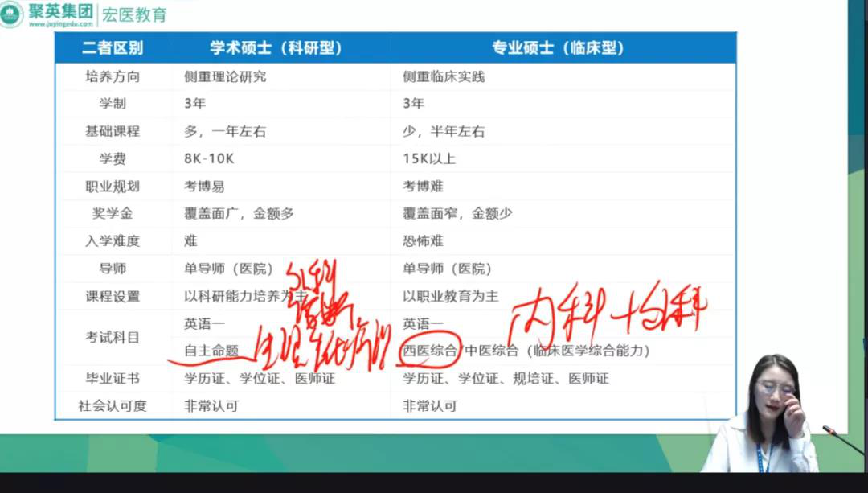The image size is (868, 493).
Task: Click the 宏医教育 brand text
Action: [134, 14]
